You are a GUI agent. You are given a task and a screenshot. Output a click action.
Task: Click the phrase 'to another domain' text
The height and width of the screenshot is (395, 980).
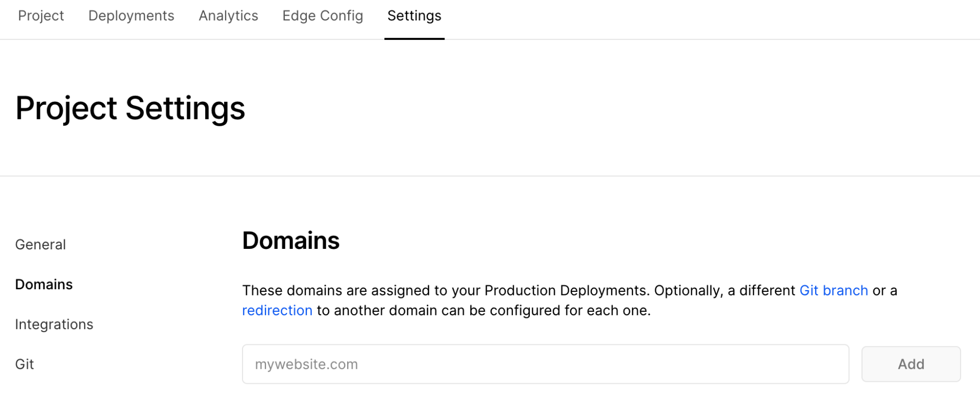click(x=375, y=311)
